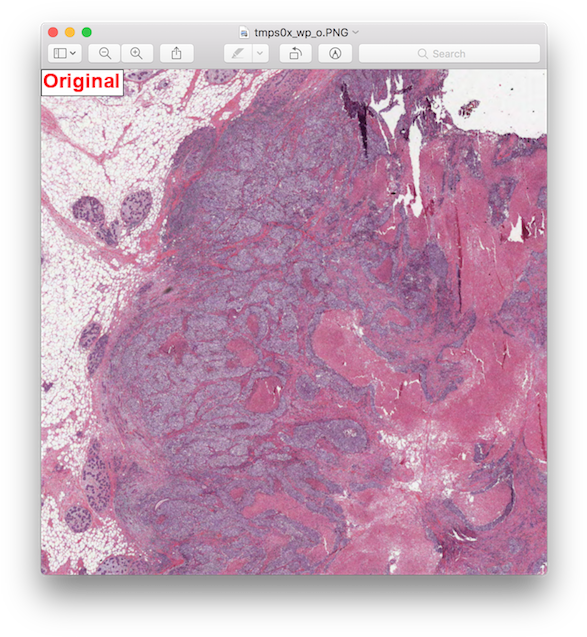Enter full screen with green button

coord(87,32)
